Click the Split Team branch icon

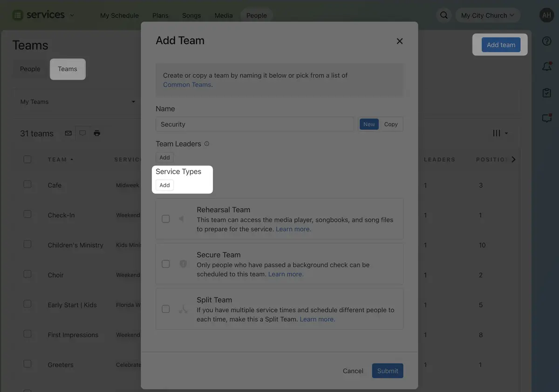(x=183, y=309)
